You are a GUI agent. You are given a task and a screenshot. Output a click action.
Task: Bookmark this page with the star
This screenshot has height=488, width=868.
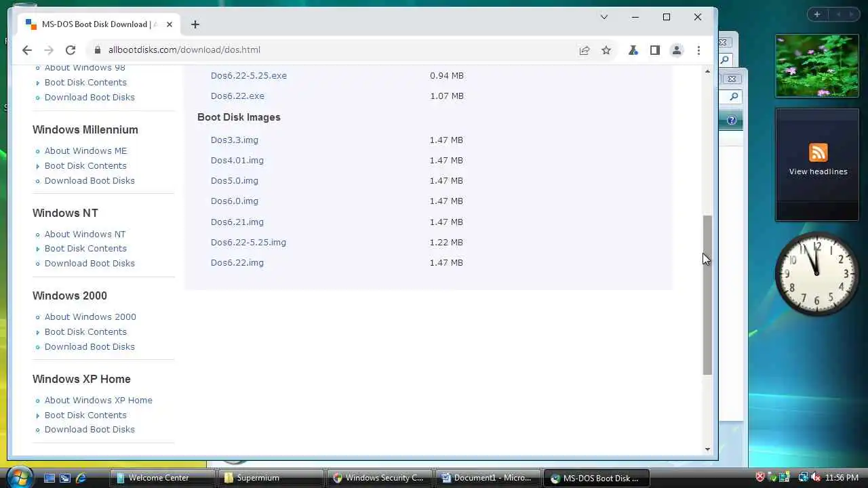click(606, 50)
